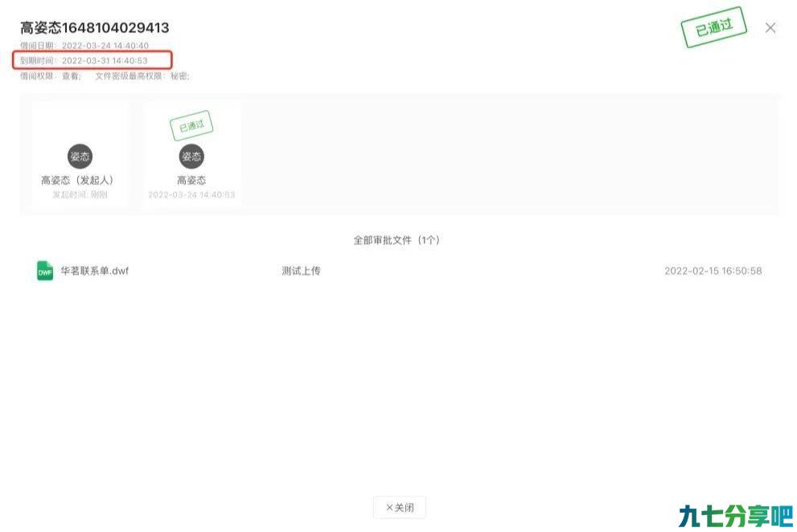Click the 测试上传 description in the file row
The width and height of the screenshot is (797, 532).
tap(301, 271)
